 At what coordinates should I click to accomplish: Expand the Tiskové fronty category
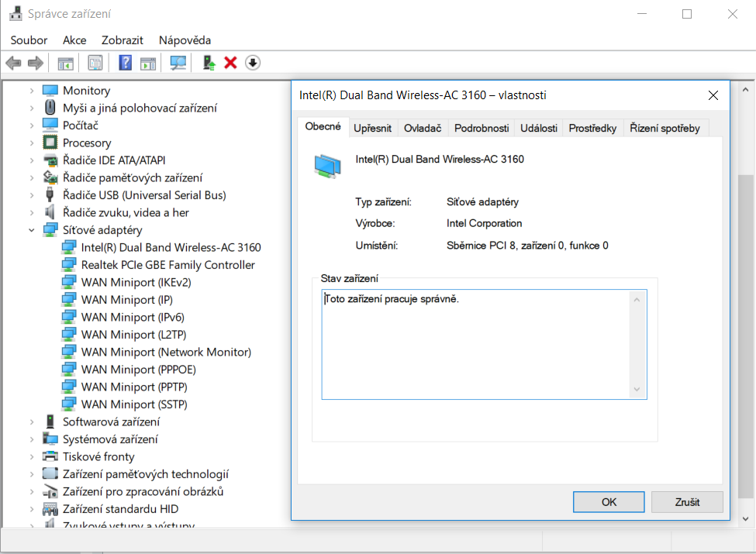tap(32, 456)
